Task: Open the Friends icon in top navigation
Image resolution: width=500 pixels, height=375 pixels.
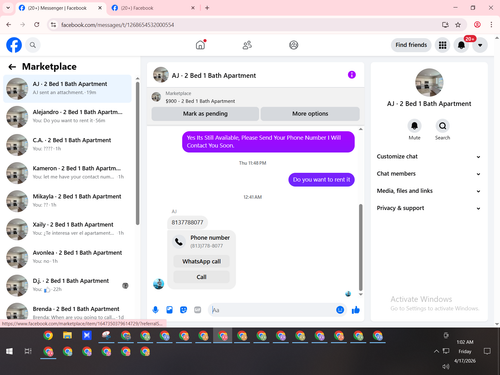Action: [x=247, y=45]
